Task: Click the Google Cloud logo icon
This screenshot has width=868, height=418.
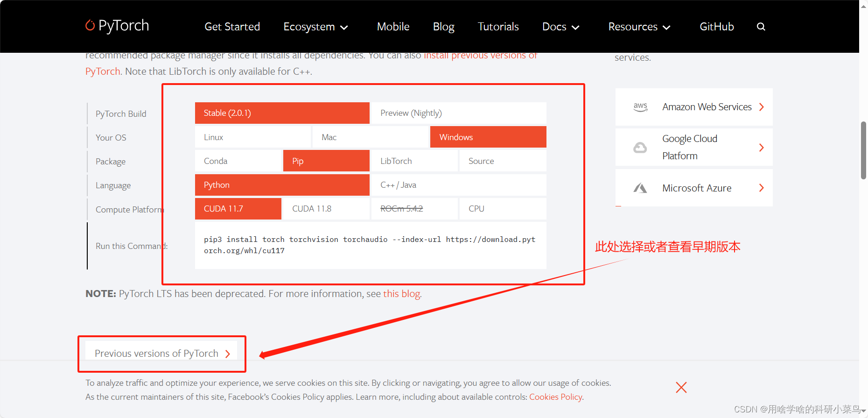Action: [640, 148]
